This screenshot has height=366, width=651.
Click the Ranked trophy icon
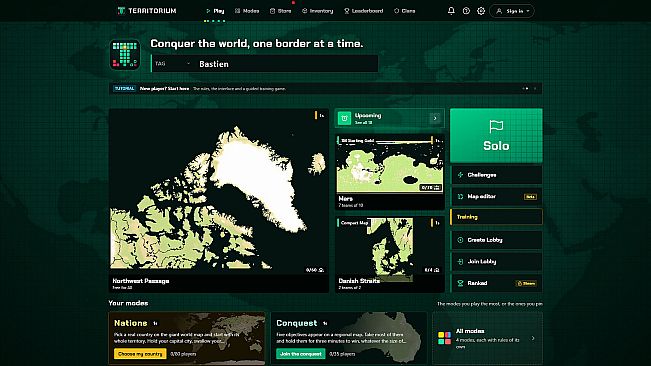click(x=460, y=283)
